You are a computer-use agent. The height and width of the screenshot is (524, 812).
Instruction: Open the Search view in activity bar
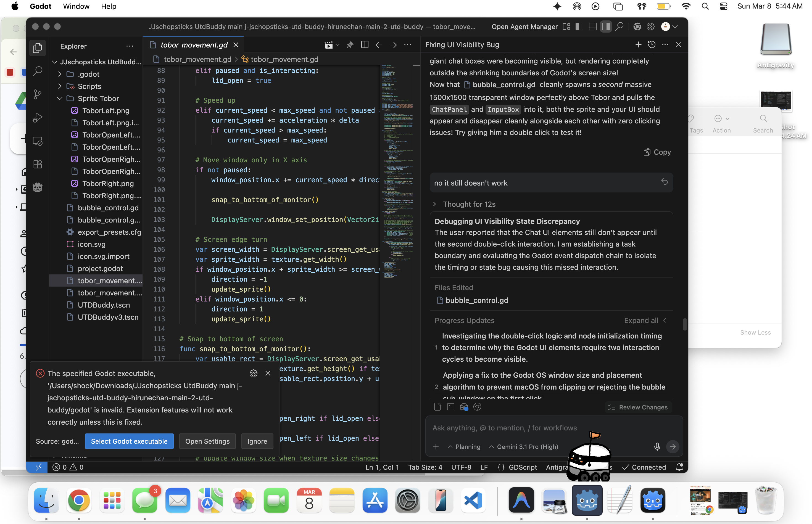[x=38, y=71]
